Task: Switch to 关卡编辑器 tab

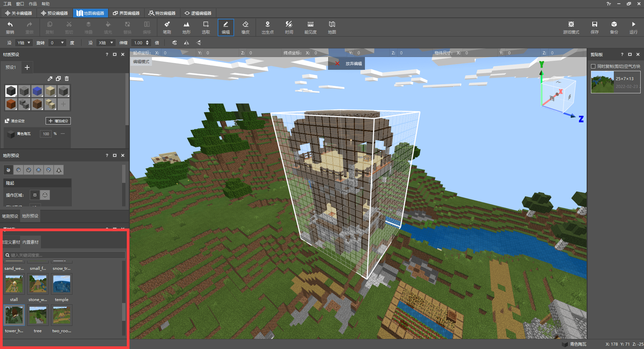Action: (x=18, y=13)
